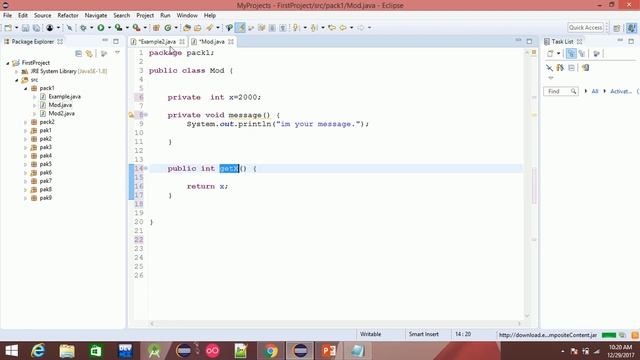Click the Open Perspective icon
The image size is (640, 360).
tap(617, 28)
